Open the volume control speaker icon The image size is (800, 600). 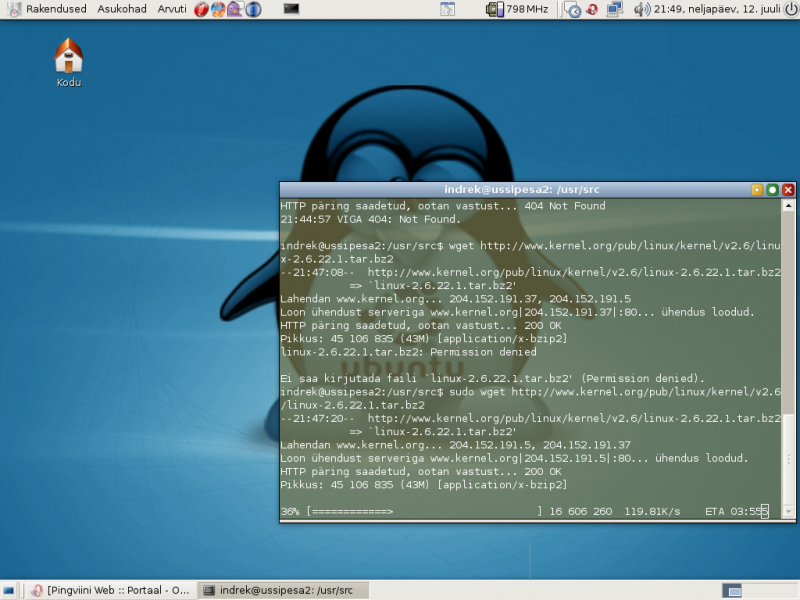(x=642, y=9)
